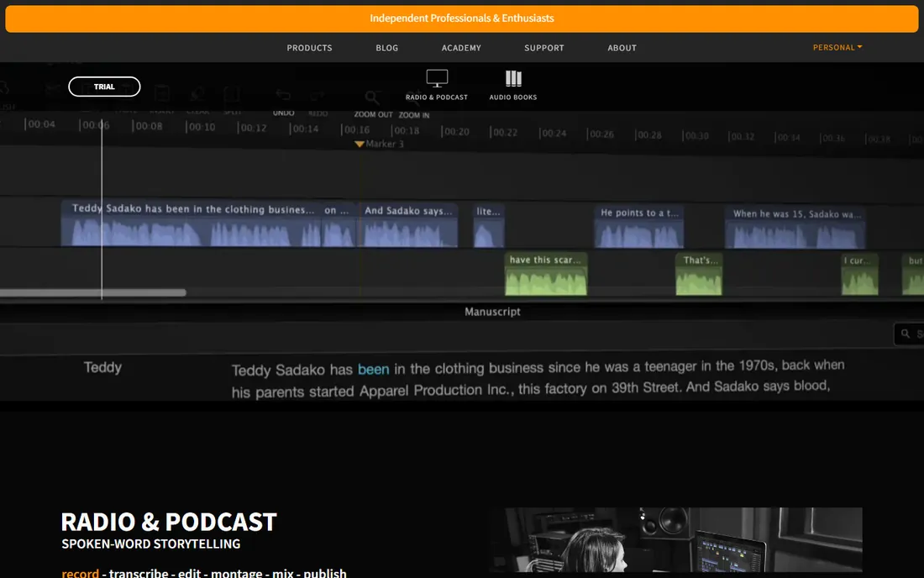This screenshot has height=578, width=924.
Task: Click the 00:20 mark on timeline ruler
Action: (x=456, y=131)
